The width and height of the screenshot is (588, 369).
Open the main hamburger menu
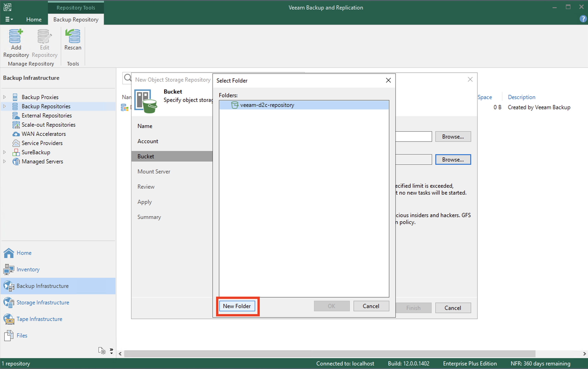(9, 19)
